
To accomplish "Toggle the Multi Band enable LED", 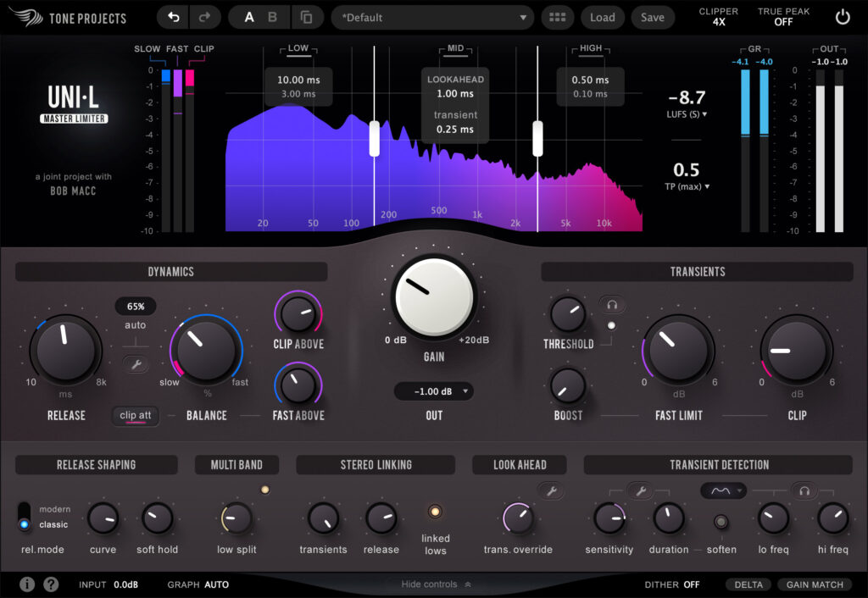I will (x=265, y=490).
